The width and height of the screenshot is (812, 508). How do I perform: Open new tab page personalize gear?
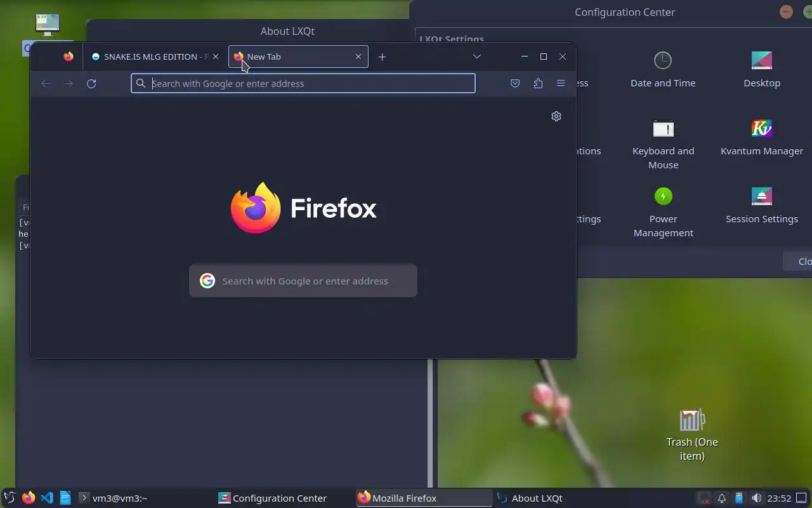click(556, 116)
